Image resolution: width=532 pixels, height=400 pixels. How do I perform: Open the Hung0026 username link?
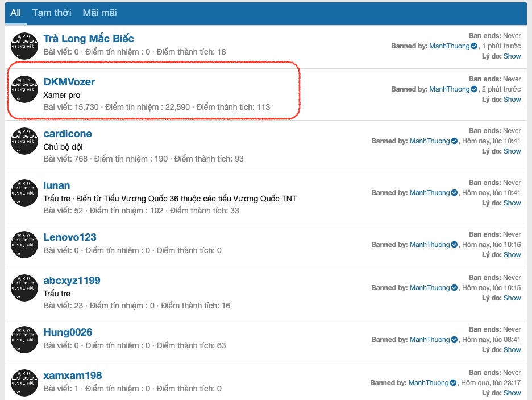[x=68, y=332]
